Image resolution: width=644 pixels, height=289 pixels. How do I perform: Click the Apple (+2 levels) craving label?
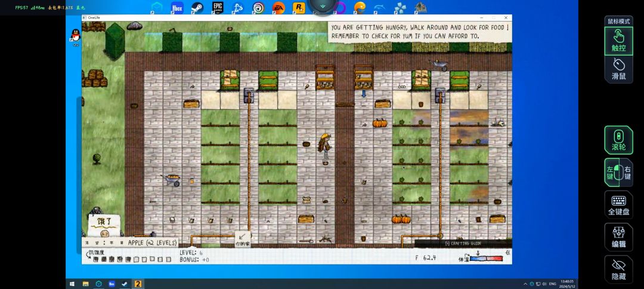tap(153, 242)
